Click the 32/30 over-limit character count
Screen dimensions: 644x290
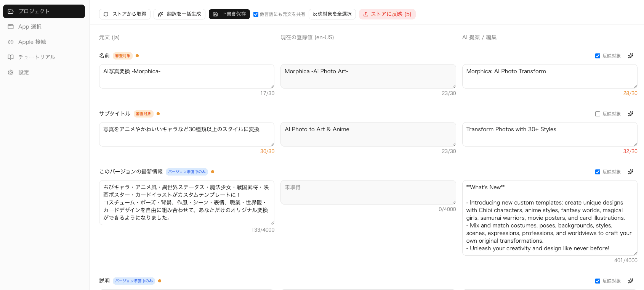coord(630,151)
